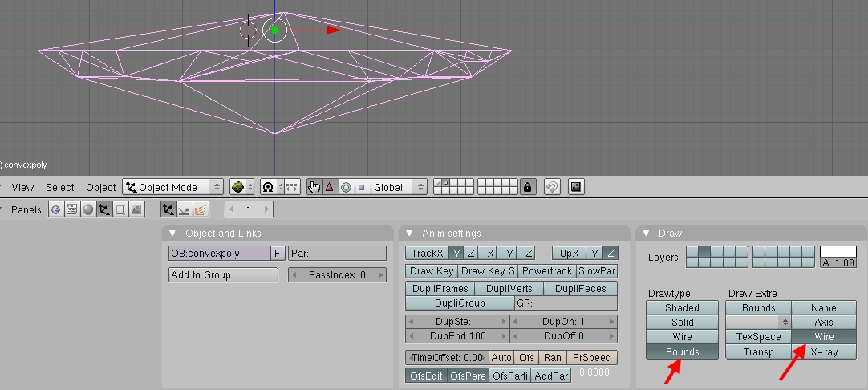Switch to the Shading sphere icon

tap(88, 209)
